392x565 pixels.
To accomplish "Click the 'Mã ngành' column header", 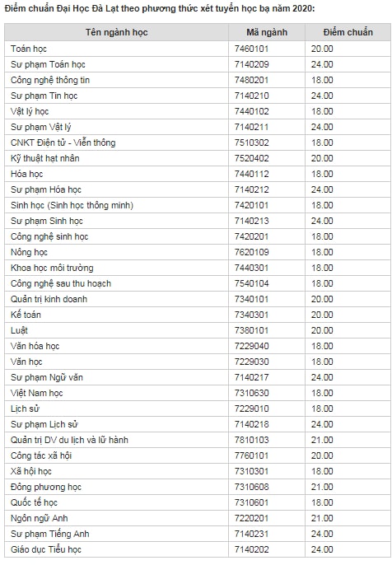I will (x=267, y=32).
